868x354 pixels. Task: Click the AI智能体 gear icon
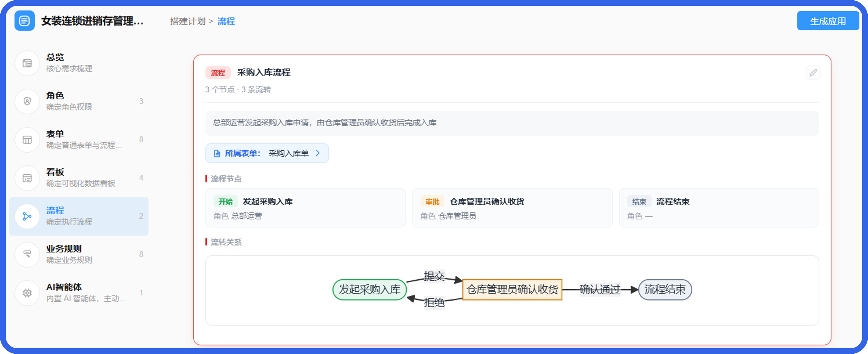(27, 293)
